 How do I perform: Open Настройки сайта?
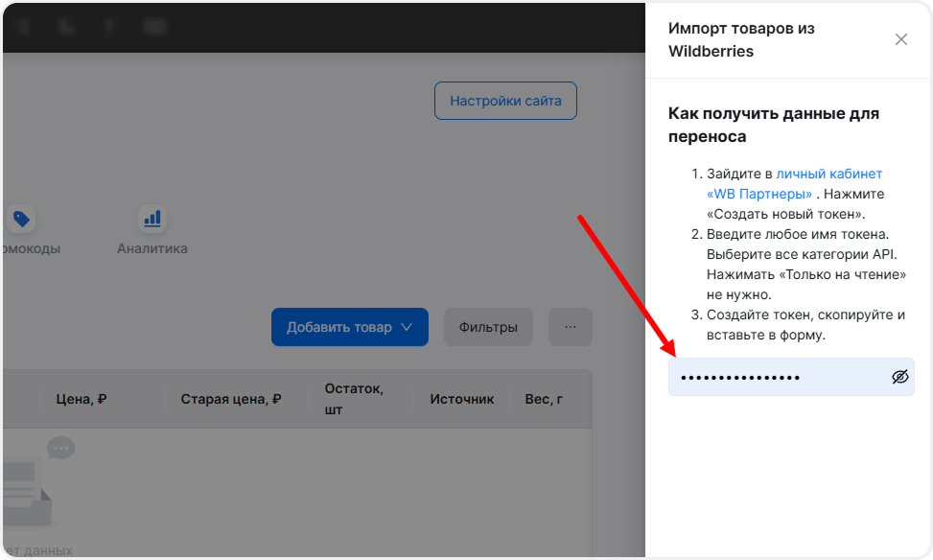[505, 101]
